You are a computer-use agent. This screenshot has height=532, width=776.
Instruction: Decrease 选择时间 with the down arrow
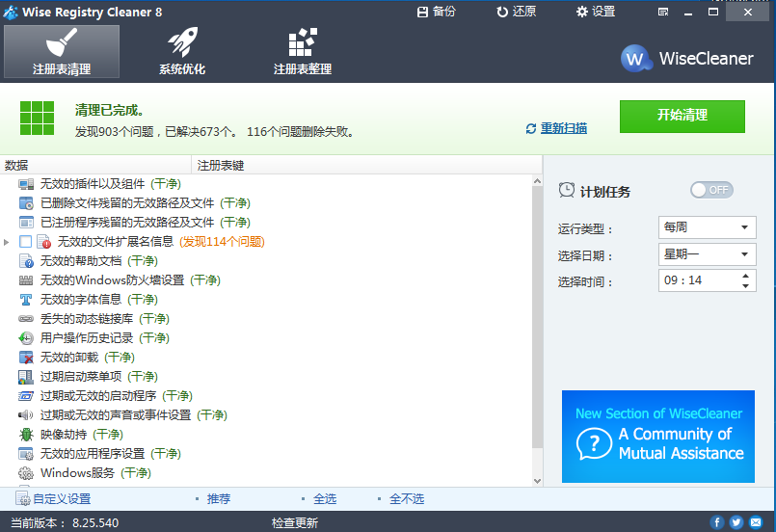coord(746,286)
